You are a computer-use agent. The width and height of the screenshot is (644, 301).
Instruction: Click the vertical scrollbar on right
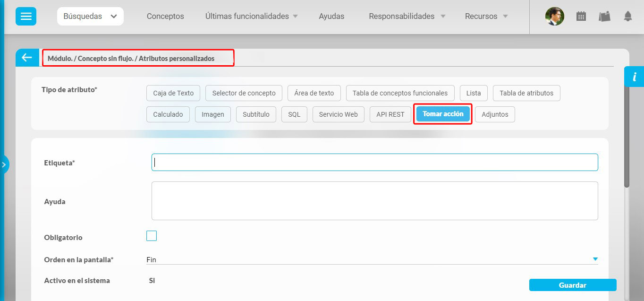coord(627,137)
